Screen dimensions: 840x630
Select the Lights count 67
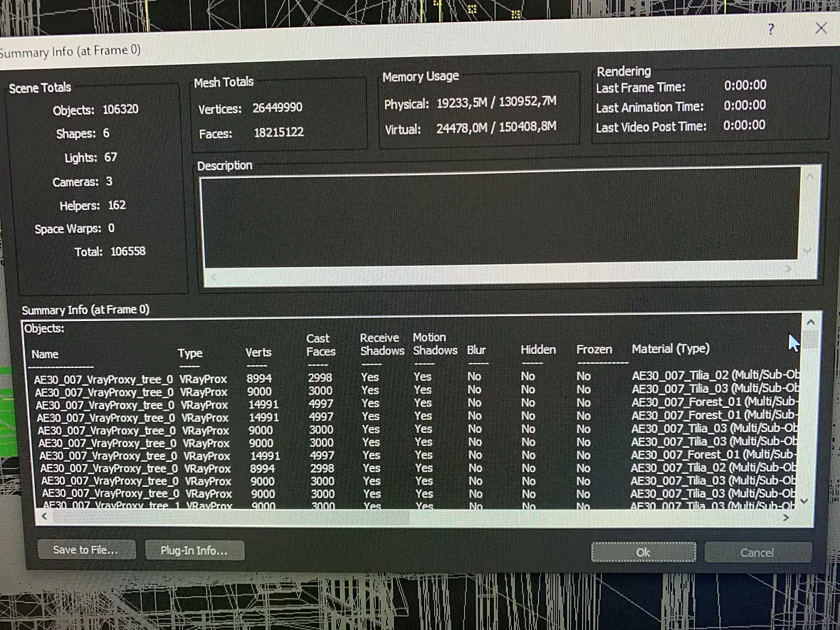point(110,157)
